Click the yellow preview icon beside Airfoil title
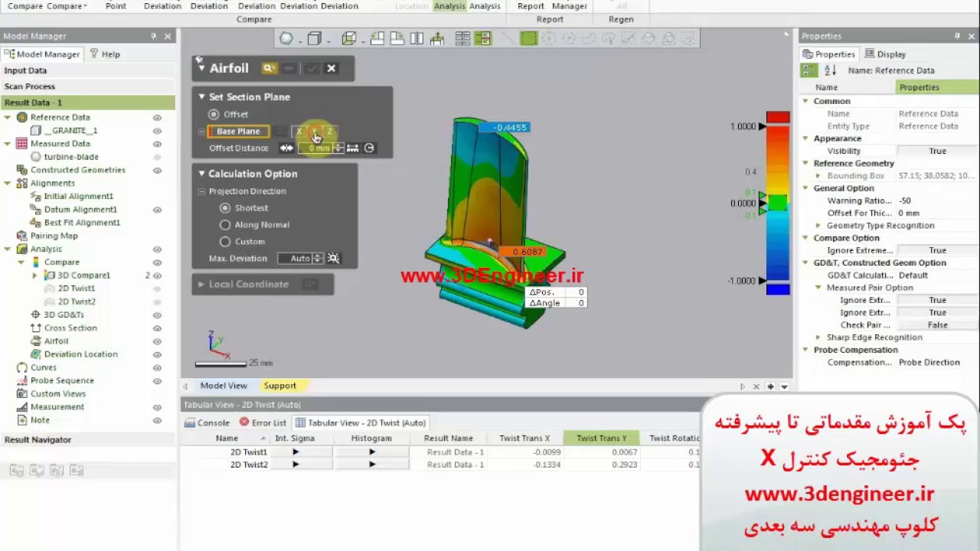980x551 pixels. point(269,68)
